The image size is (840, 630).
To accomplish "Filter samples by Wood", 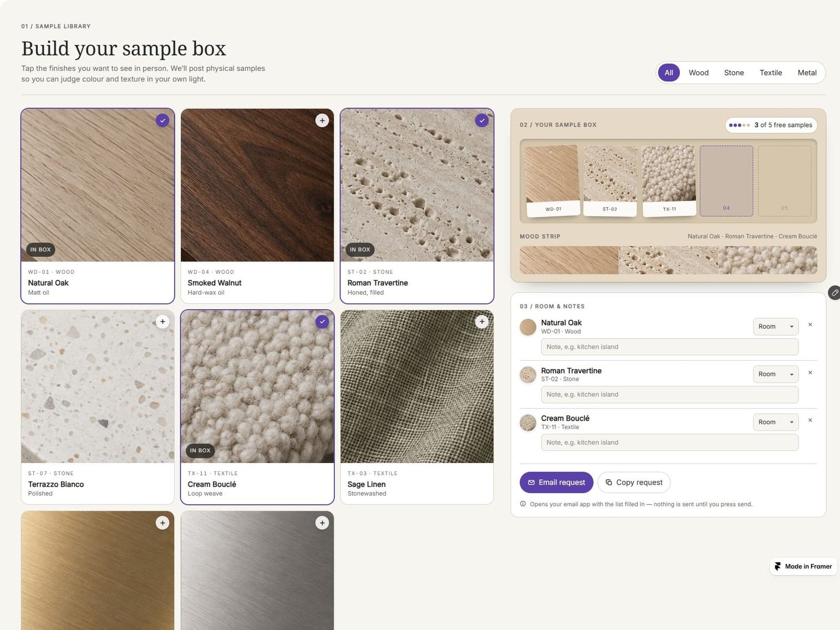I will (699, 72).
